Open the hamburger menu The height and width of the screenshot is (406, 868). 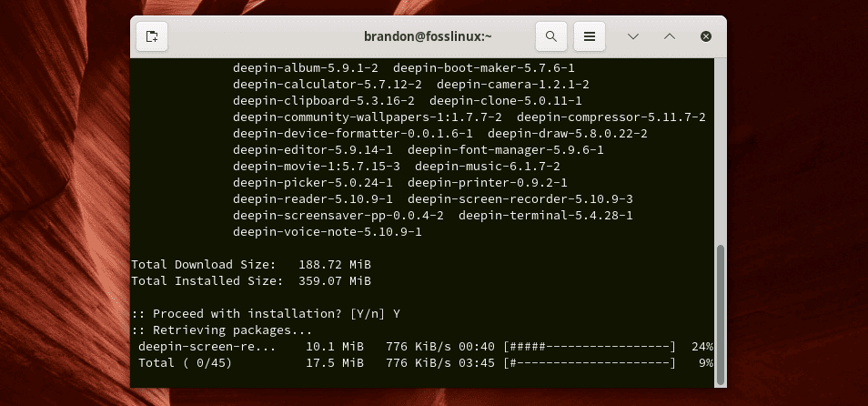point(590,36)
